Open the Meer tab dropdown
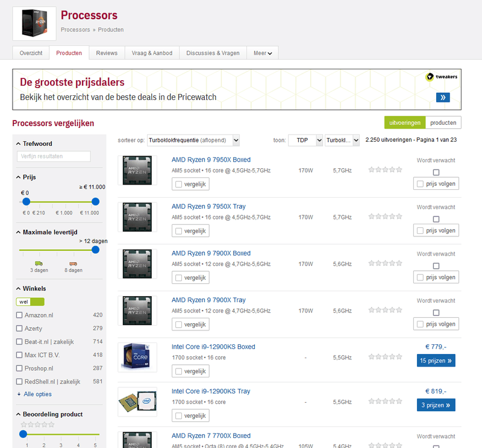 click(263, 53)
